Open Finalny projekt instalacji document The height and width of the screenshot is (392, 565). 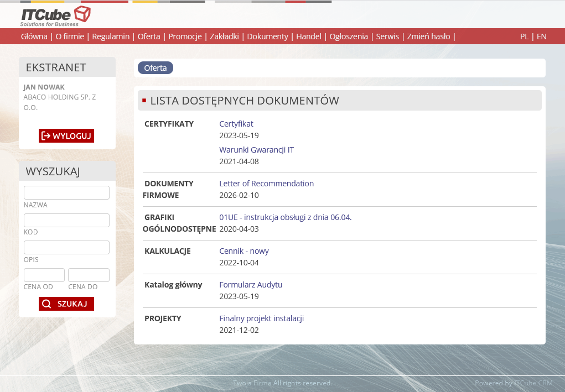point(261,318)
